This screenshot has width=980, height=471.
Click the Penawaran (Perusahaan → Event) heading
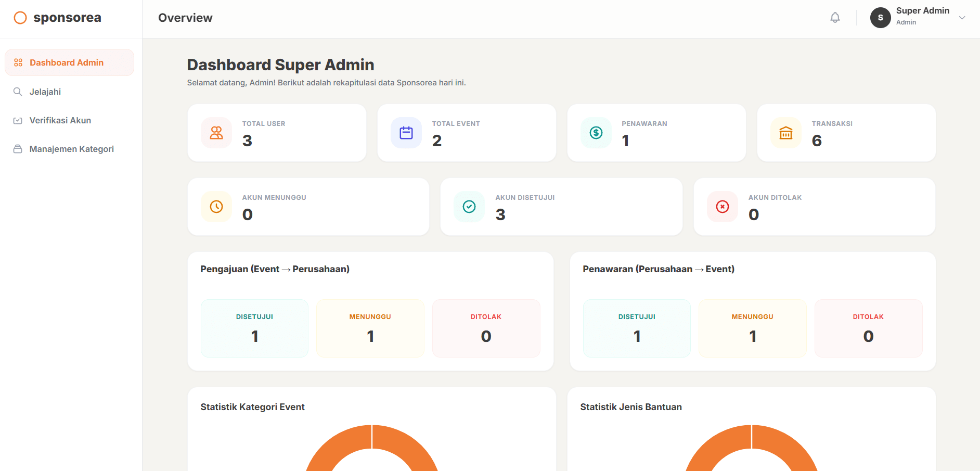pos(659,269)
